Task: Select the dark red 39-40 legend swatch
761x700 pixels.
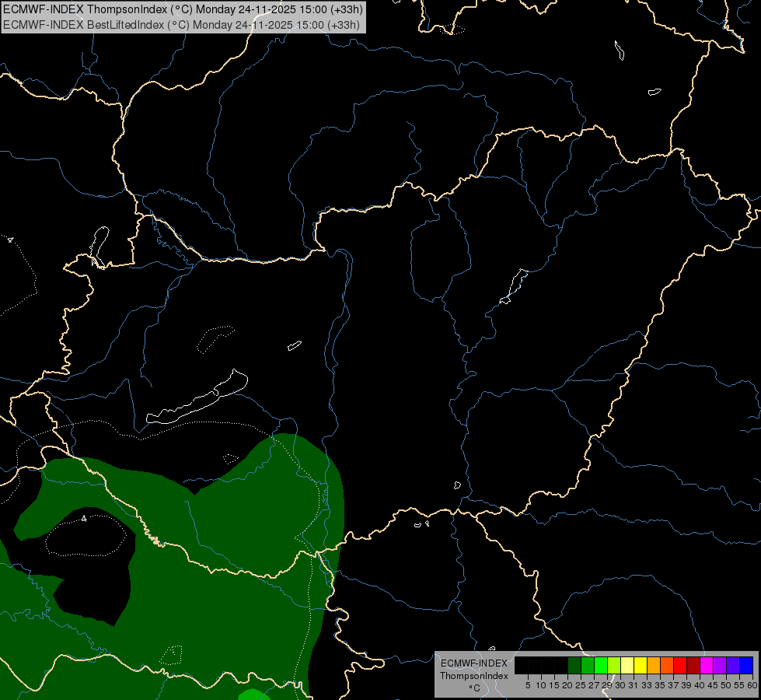Action: click(x=693, y=665)
